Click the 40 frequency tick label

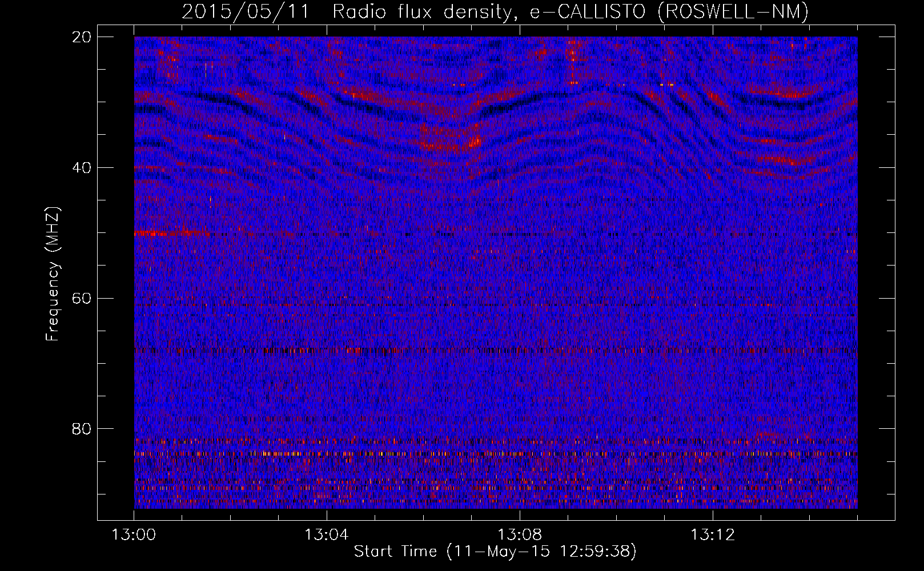coord(82,167)
